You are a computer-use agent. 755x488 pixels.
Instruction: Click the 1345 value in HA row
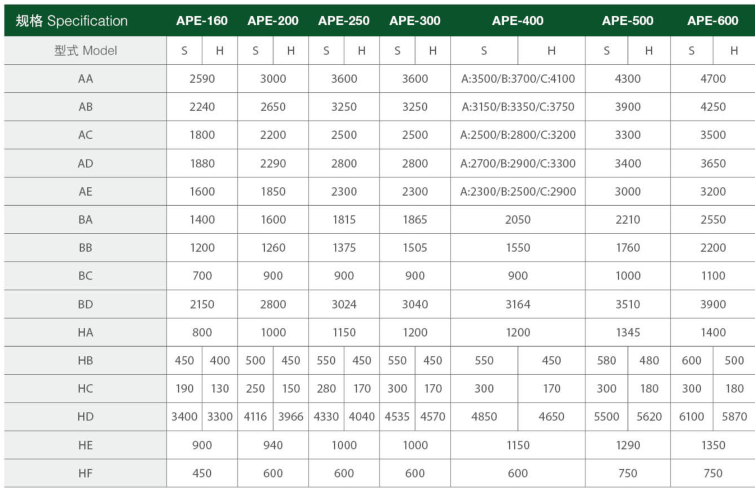pos(627,332)
